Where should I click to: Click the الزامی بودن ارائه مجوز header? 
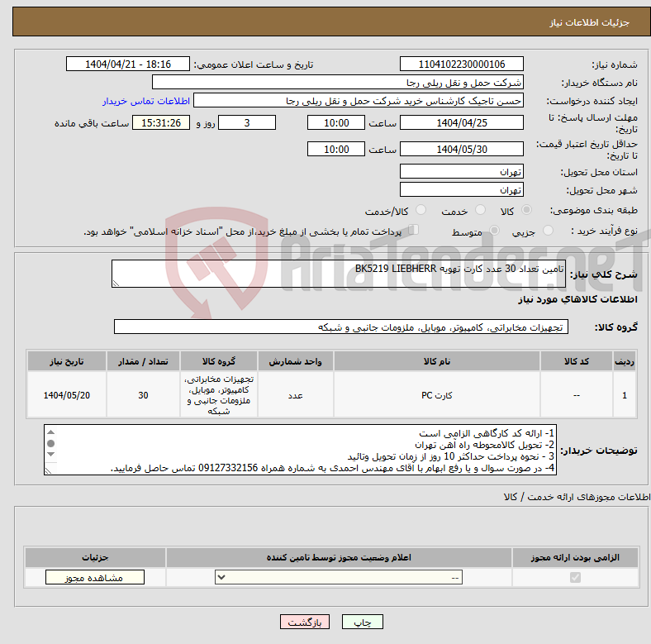(575, 557)
